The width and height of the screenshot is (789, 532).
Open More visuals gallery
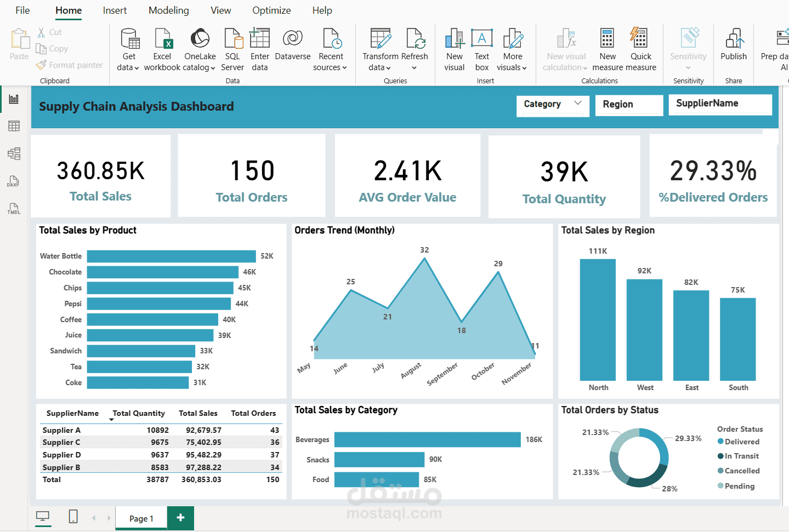pyautogui.click(x=513, y=50)
